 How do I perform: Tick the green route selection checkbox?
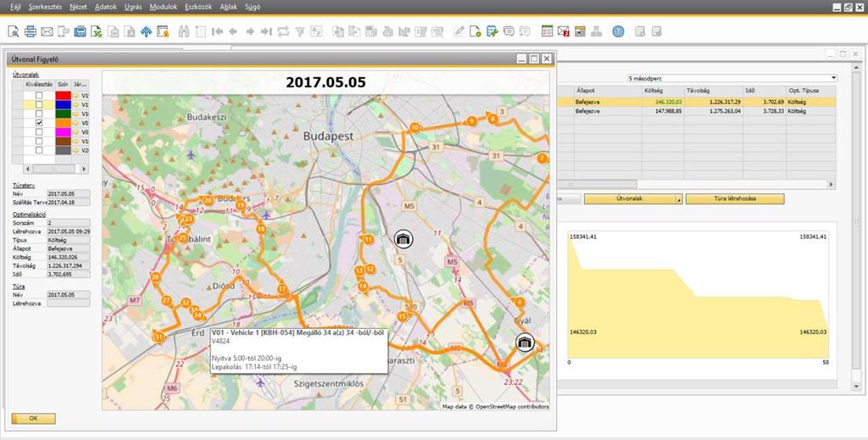(39, 114)
